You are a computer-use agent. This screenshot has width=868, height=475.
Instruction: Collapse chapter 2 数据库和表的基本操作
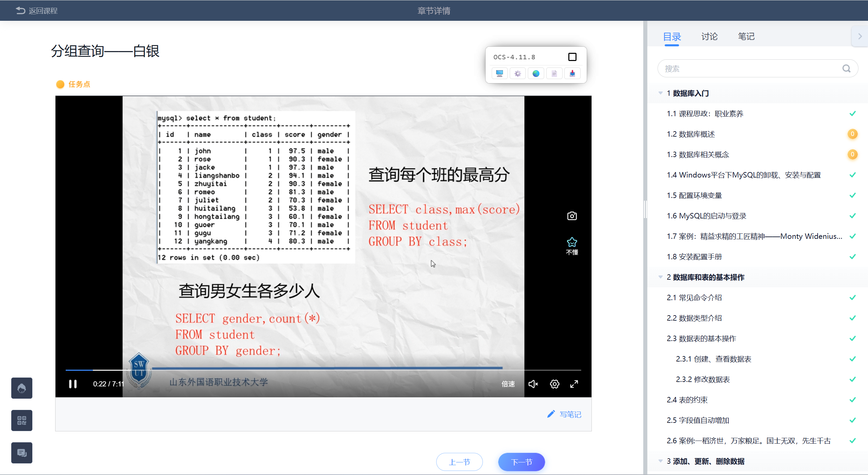coord(661,277)
